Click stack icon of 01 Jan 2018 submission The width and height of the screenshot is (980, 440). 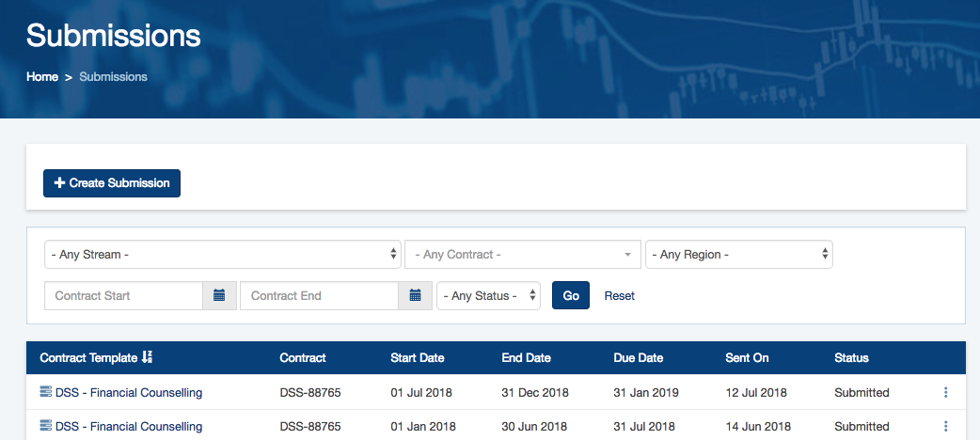[x=46, y=426]
